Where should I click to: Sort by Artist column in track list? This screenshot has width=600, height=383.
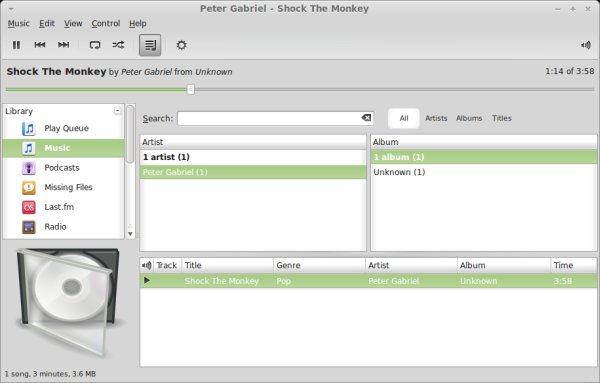[x=411, y=265]
